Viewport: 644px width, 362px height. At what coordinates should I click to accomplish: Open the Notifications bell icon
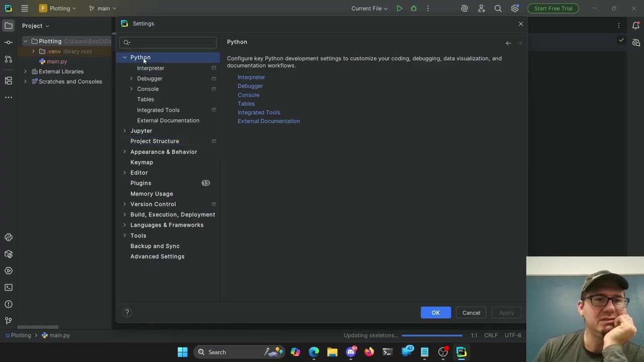[636, 26]
